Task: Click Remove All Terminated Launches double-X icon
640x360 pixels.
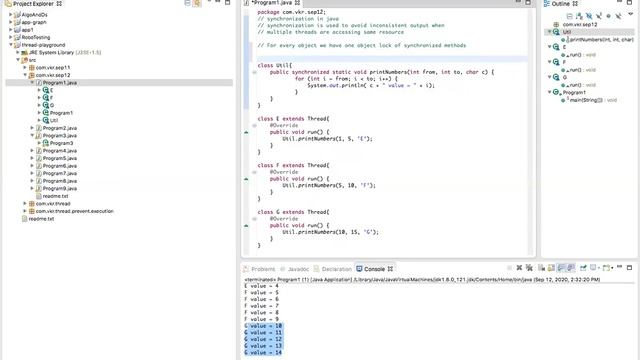Action: point(529,268)
